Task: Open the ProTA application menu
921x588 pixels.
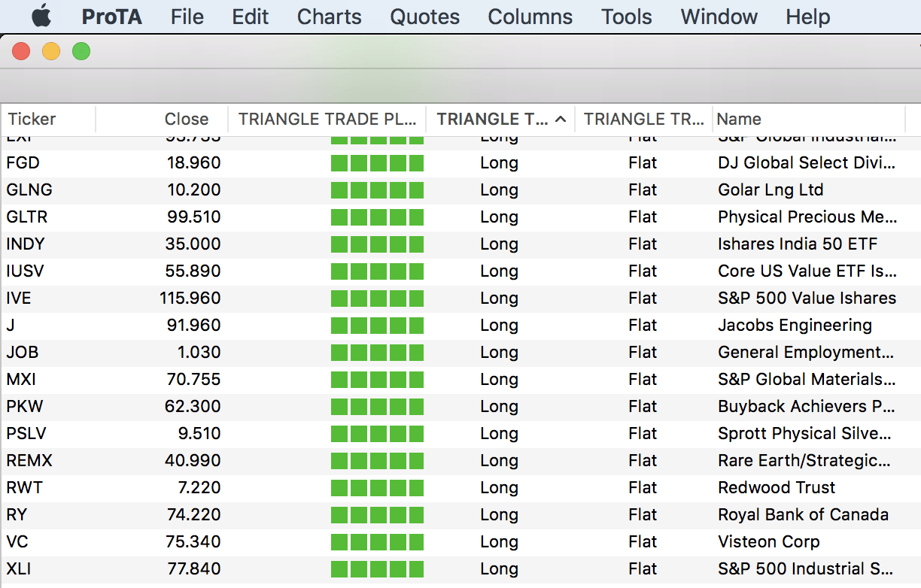Action: coord(111,17)
